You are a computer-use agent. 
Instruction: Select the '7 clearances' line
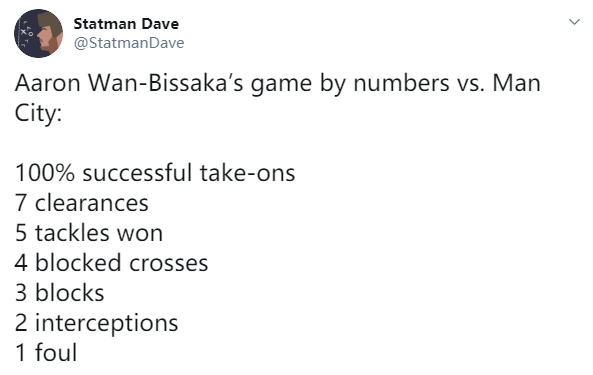[x=82, y=203]
